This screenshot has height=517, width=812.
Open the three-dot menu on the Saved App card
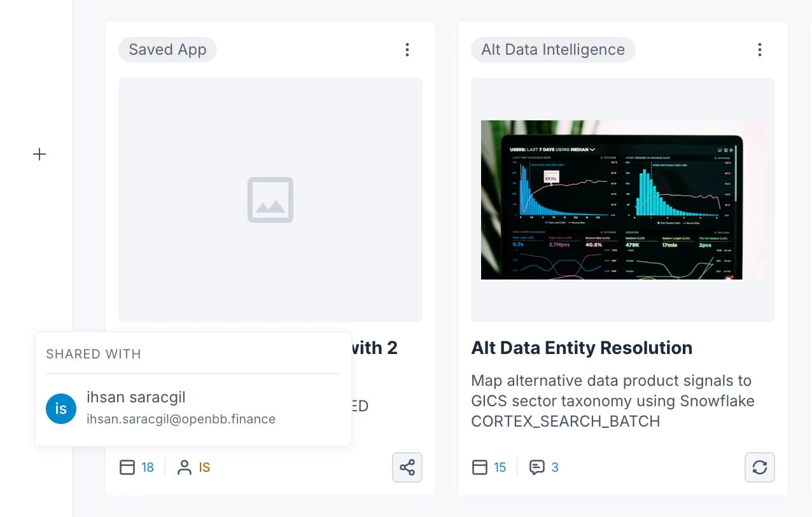point(407,49)
